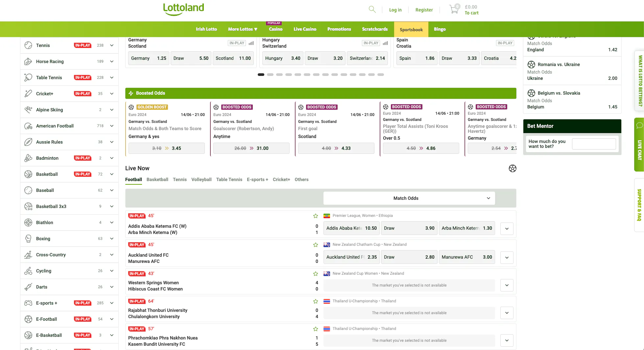Expand the American Football category chevron
The image size is (644, 350).
112,126
